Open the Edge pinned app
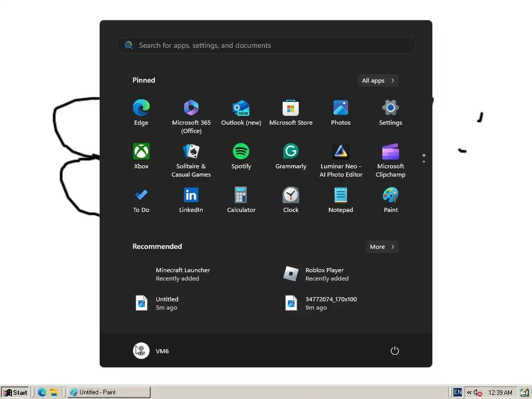Image resolution: width=532 pixels, height=399 pixels. pos(141,113)
